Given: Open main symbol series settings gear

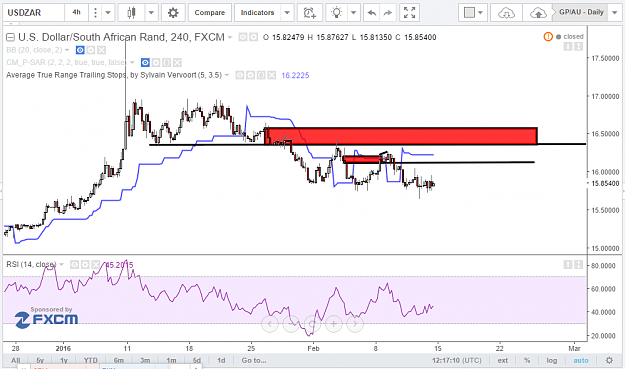Looking at the screenshot, I should point(254,37).
